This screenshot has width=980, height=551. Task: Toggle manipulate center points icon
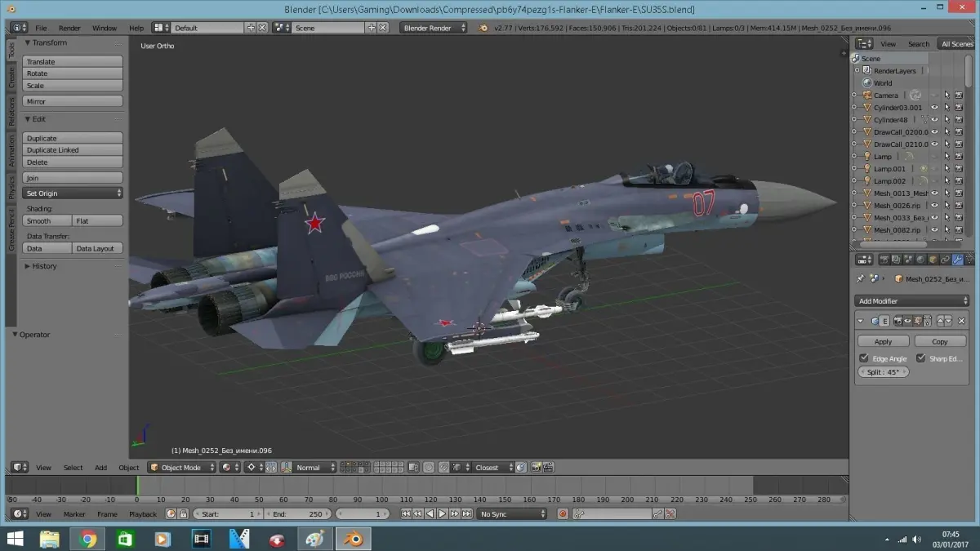click(x=272, y=468)
